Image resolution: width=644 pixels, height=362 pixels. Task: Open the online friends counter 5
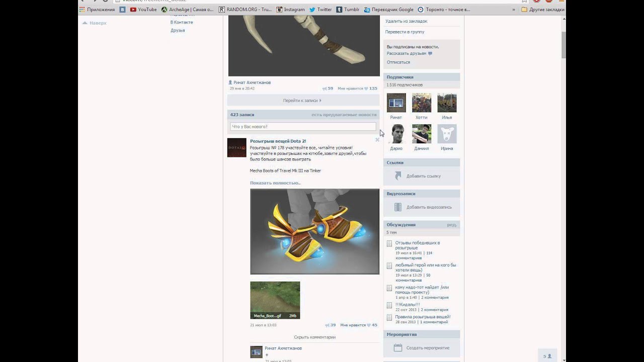547,356
